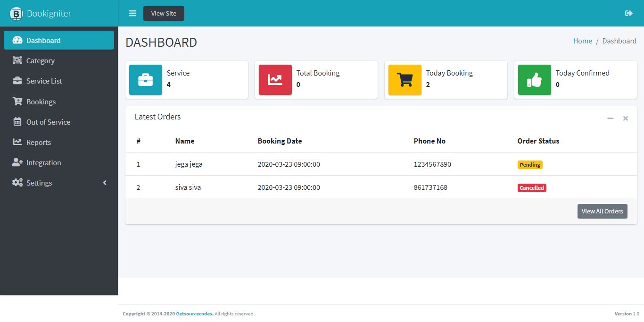Open the Category section via its icon
The image size is (644, 322).
coord(16,60)
